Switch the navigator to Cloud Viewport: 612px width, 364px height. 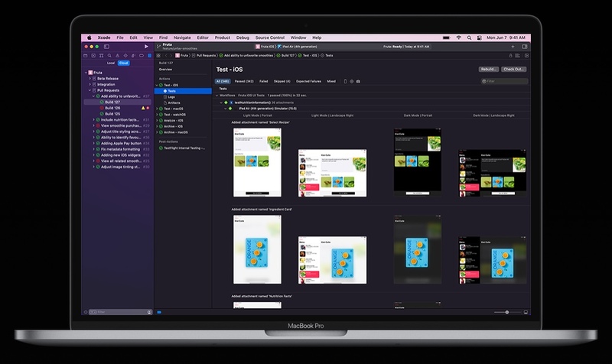pos(124,63)
